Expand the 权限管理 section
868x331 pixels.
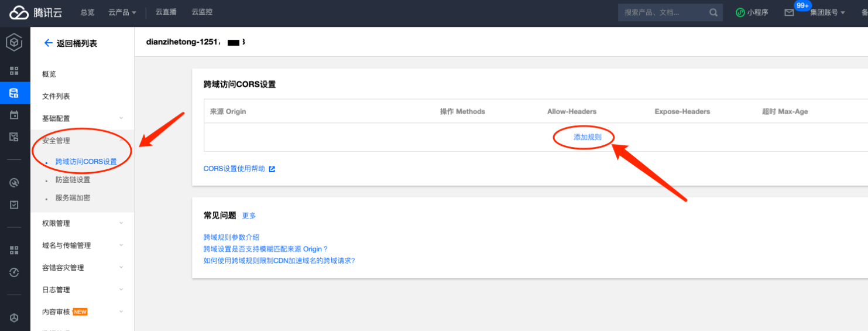(82, 223)
